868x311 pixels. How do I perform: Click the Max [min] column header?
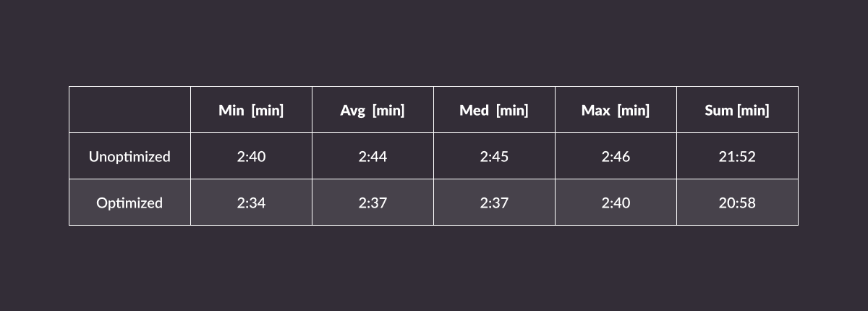(616, 111)
